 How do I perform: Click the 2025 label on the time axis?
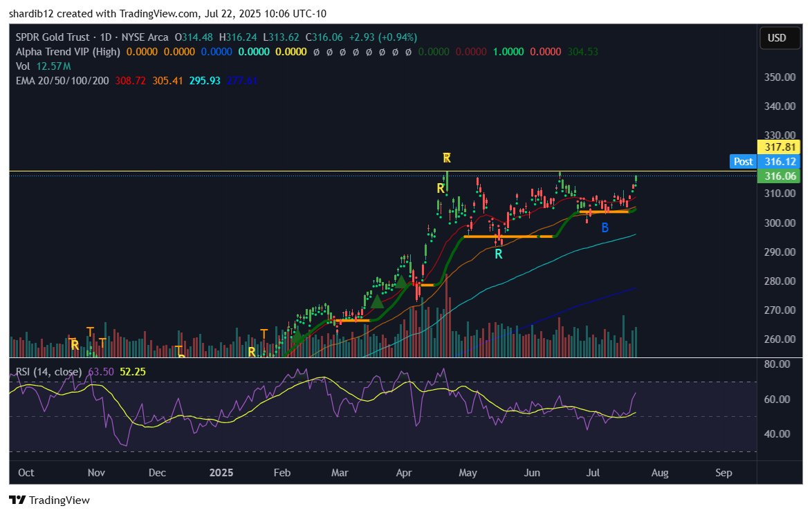[221, 473]
